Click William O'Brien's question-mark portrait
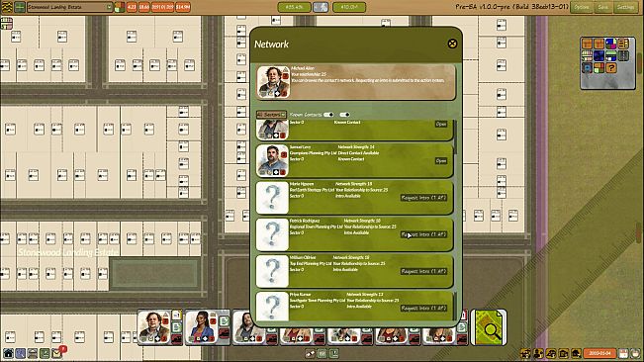Image resolution: width=644 pixels, height=362 pixels. (272, 271)
